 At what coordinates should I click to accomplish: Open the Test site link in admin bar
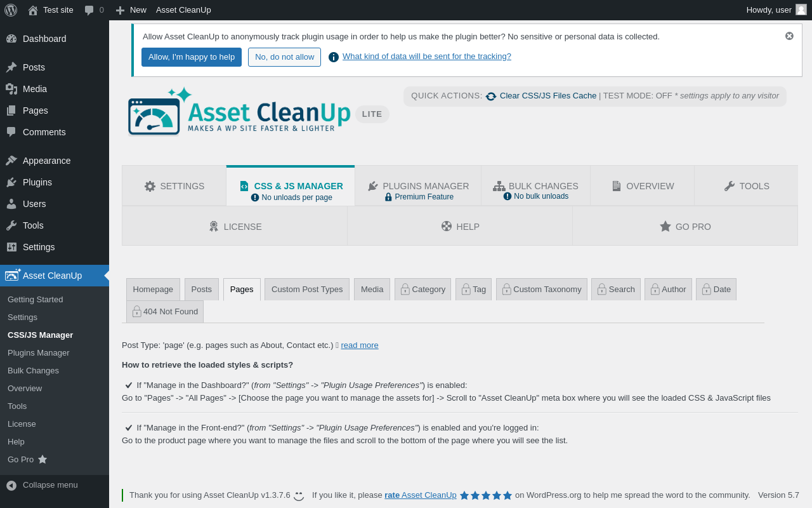51,10
